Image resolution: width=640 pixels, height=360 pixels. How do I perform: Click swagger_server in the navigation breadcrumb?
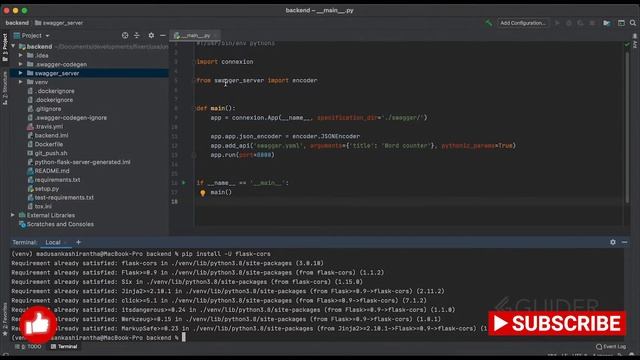60,23
